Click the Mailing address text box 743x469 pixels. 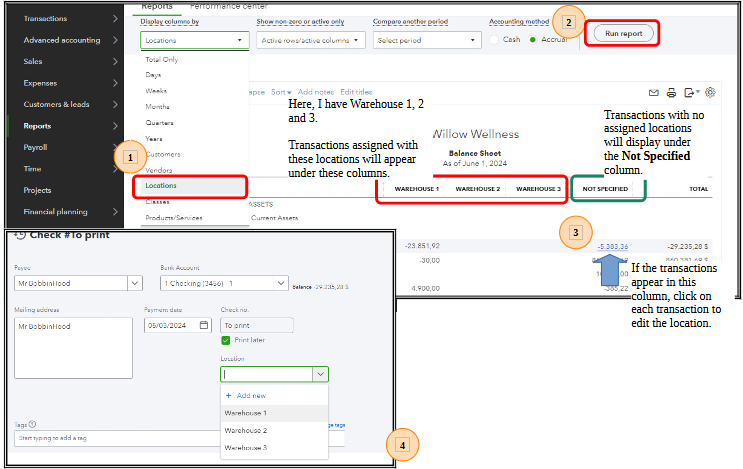[73, 348]
